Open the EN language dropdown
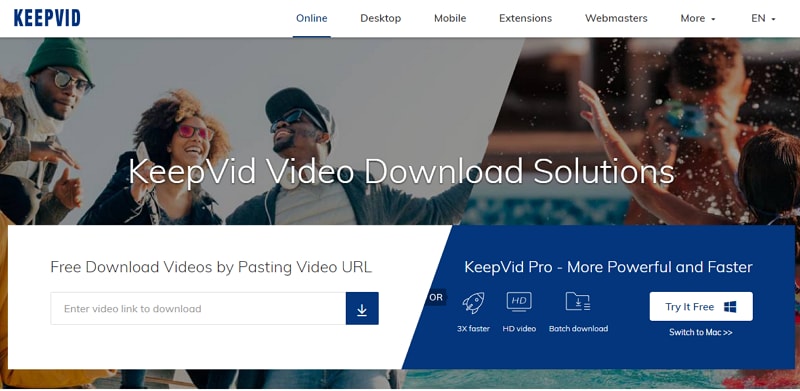 click(x=763, y=18)
